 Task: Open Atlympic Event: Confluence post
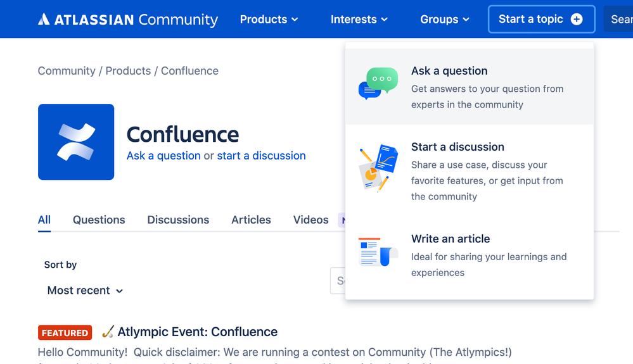[198, 332]
